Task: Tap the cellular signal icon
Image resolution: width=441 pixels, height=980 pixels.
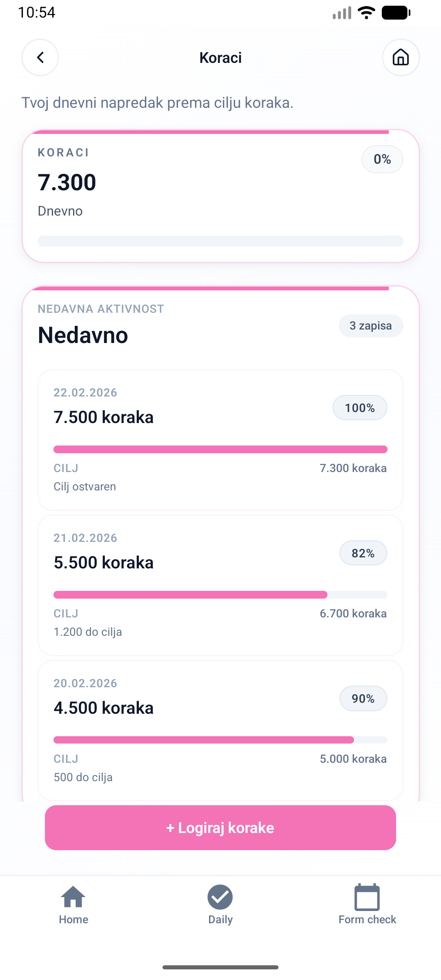Action: (342, 13)
